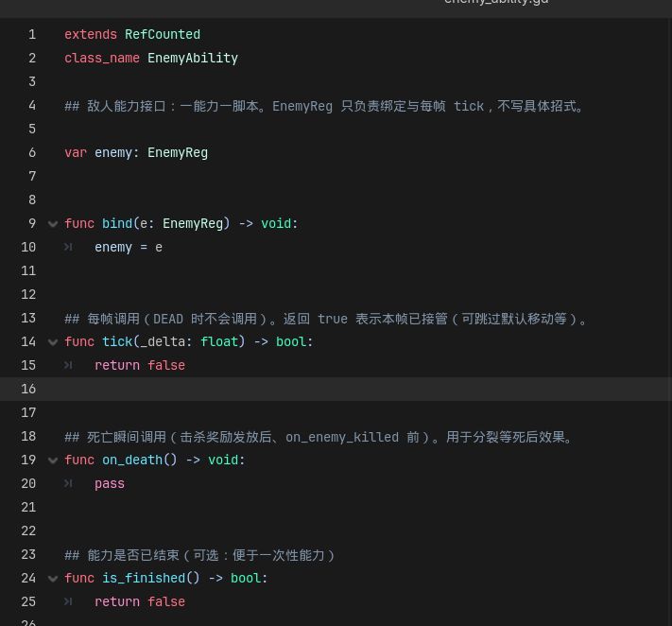The image size is (672, 626).
Task: Click the tab indent marker on line 20
Action: coord(68,483)
